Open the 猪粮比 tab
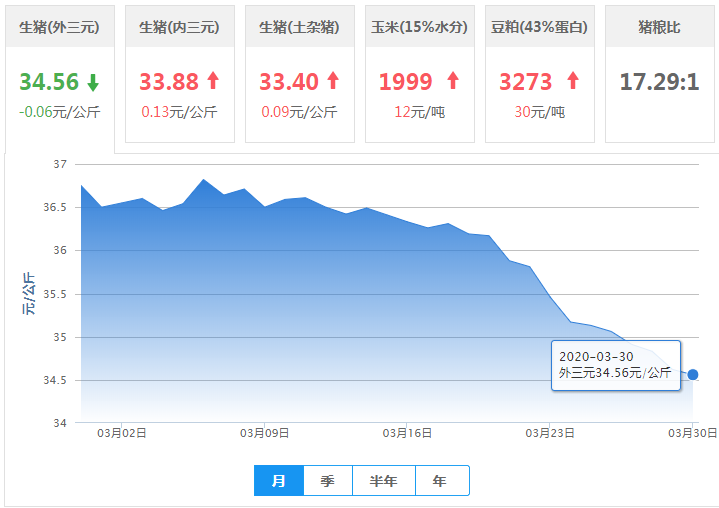 [x=659, y=26]
